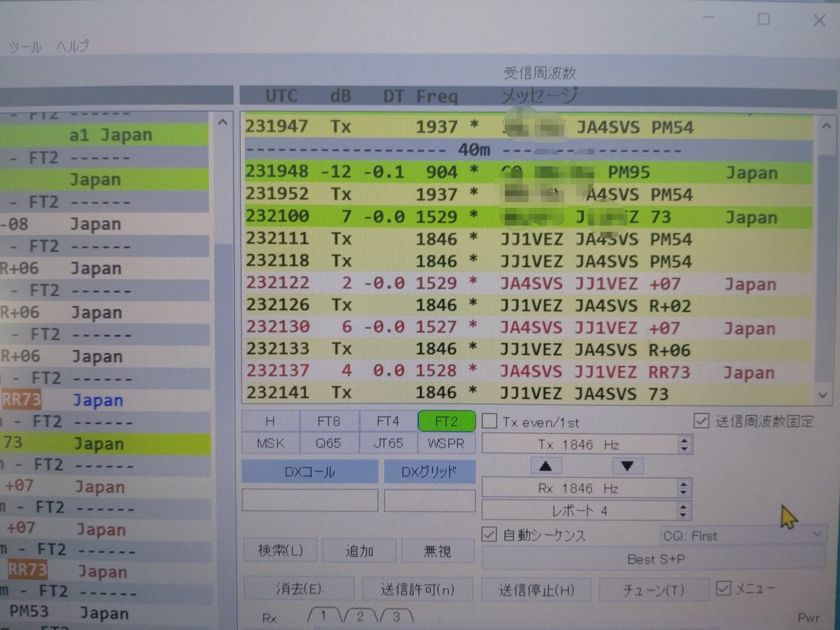Click the black down-arrow frequency button

[628, 466]
